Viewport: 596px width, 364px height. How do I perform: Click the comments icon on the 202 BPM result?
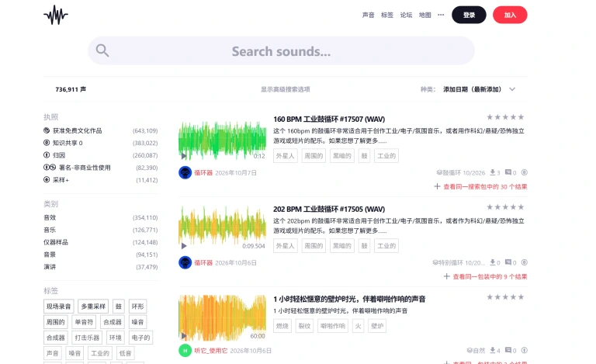pyautogui.click(x=508, y=262)
